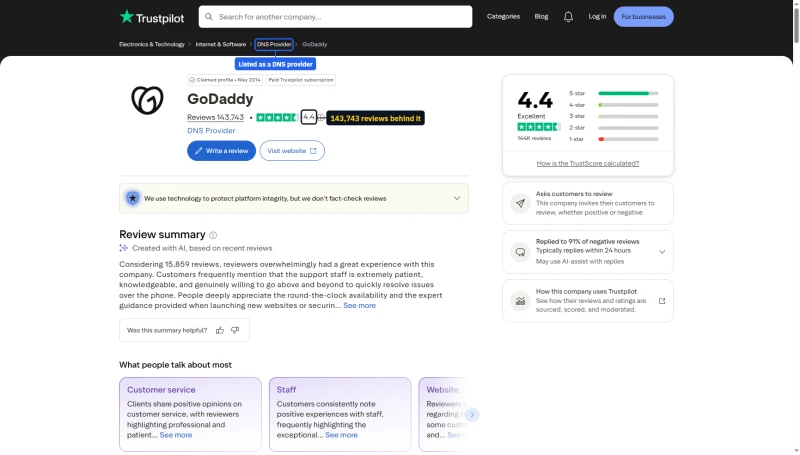This screenshot has width=800, height=455.
Task: Expand the platform integrity notice
Action: point(457,198)
